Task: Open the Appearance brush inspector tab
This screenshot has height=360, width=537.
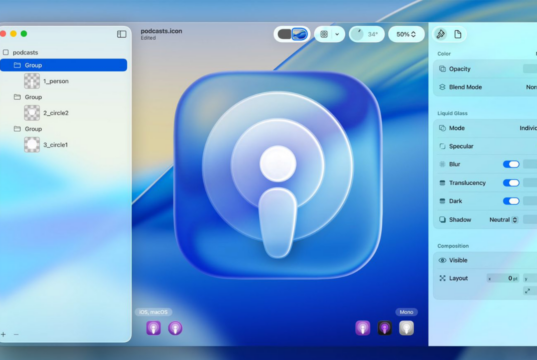Action: pos(440,34)
